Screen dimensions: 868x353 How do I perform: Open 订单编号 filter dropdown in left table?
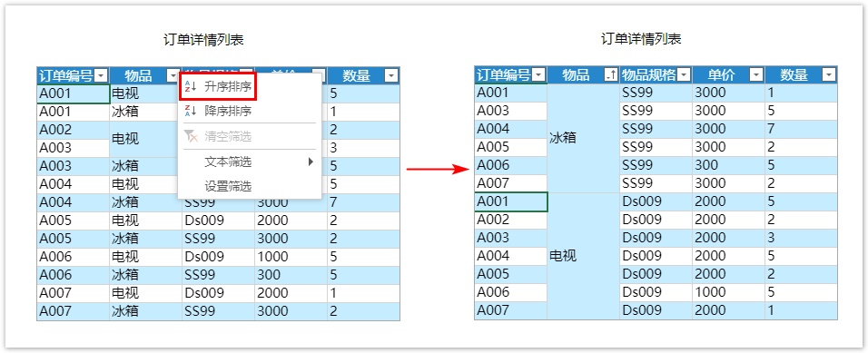(102, 76)
